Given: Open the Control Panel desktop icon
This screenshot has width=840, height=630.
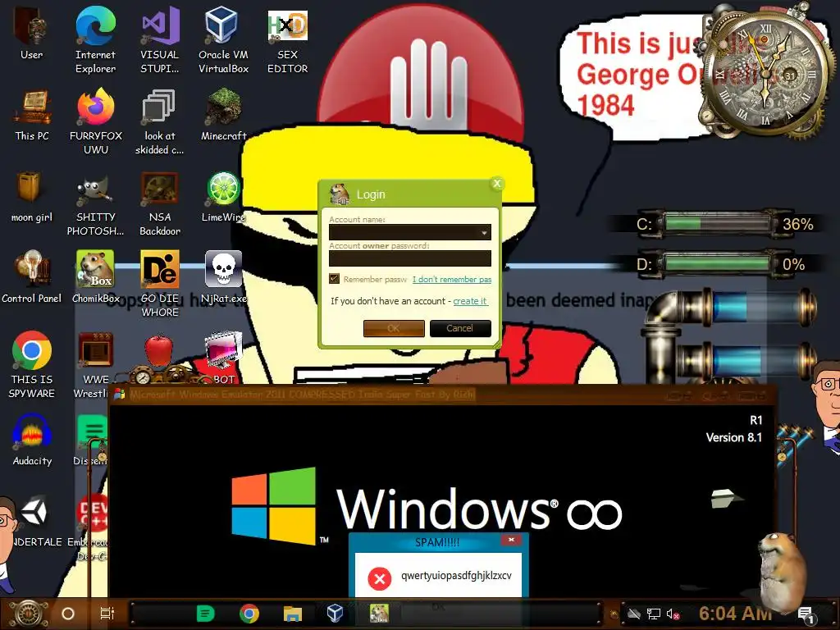Looking at the screenshot, I should point(32,277).
